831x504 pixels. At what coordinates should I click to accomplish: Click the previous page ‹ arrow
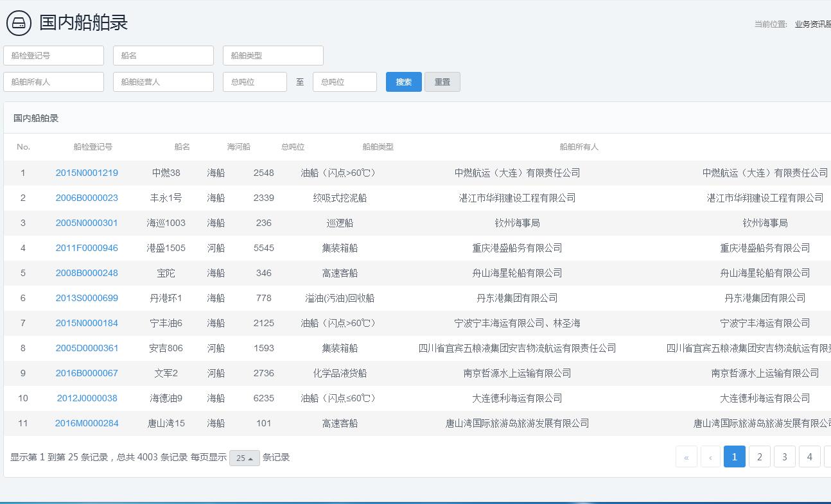(x=710, y=456)
